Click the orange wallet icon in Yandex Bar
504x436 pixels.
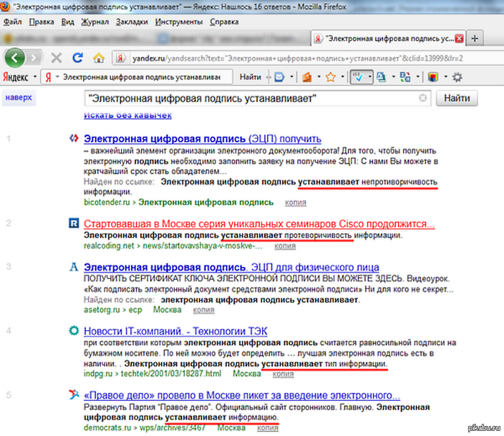[307, 77]
